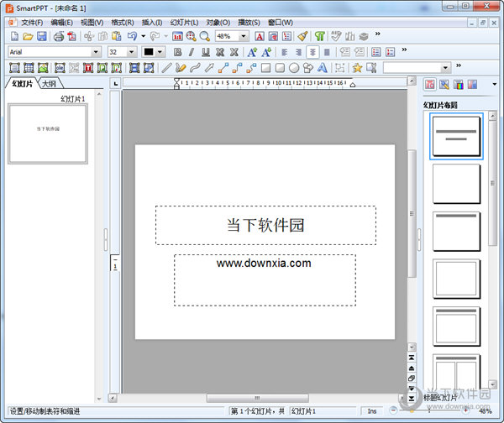
Task: Open the sidebar panel options arrow
Action: [x=495, y=85]
